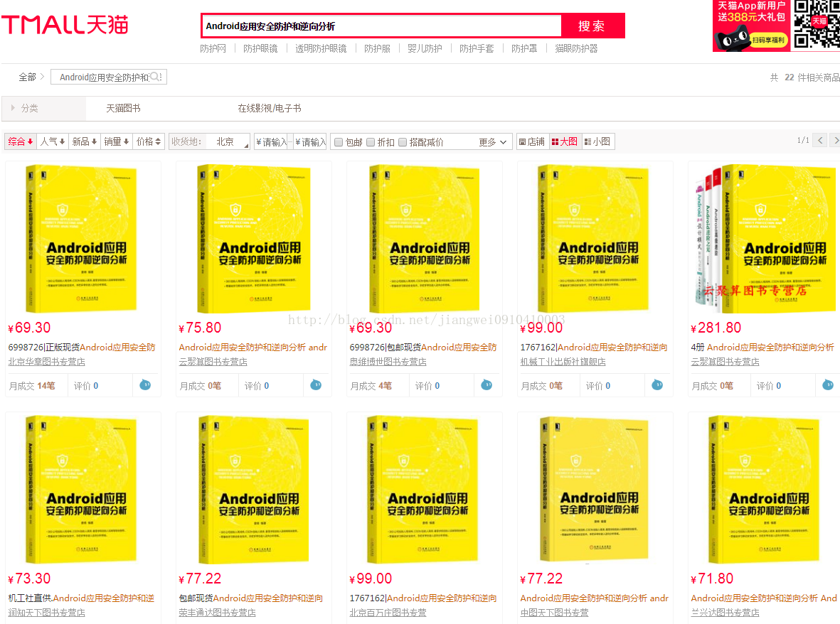Open product title starting 机工社直供
Viewport: 840px width, 624px height.
81,598
